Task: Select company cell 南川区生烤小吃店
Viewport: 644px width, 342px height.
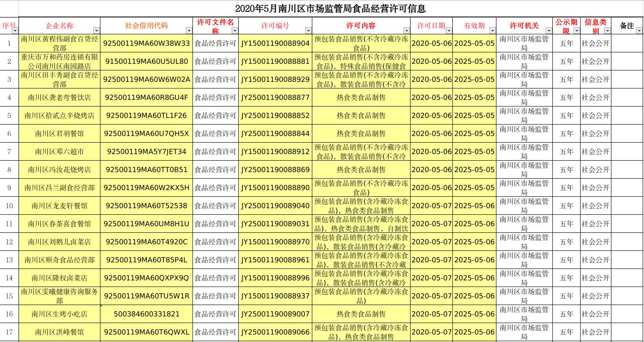Action: (59, 314)
